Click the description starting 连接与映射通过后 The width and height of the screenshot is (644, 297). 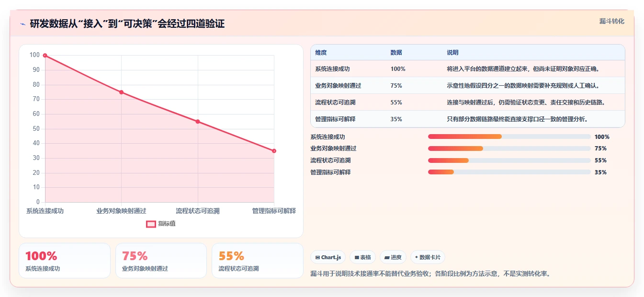point(526,103)
